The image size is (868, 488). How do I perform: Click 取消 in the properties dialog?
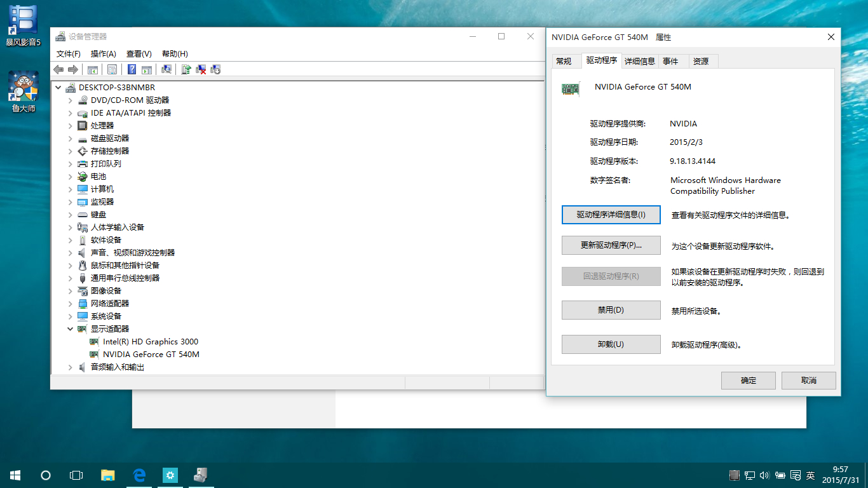pos(809,381)
